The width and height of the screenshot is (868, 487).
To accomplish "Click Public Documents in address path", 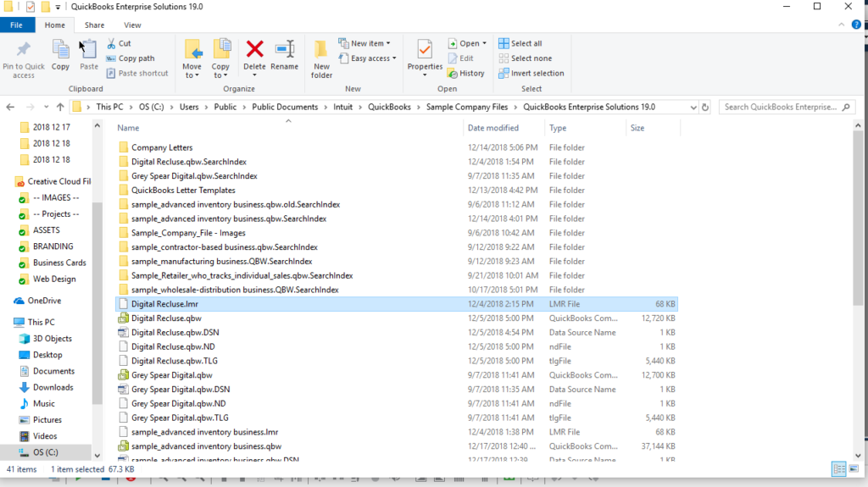I will click(x=285, y=107).
